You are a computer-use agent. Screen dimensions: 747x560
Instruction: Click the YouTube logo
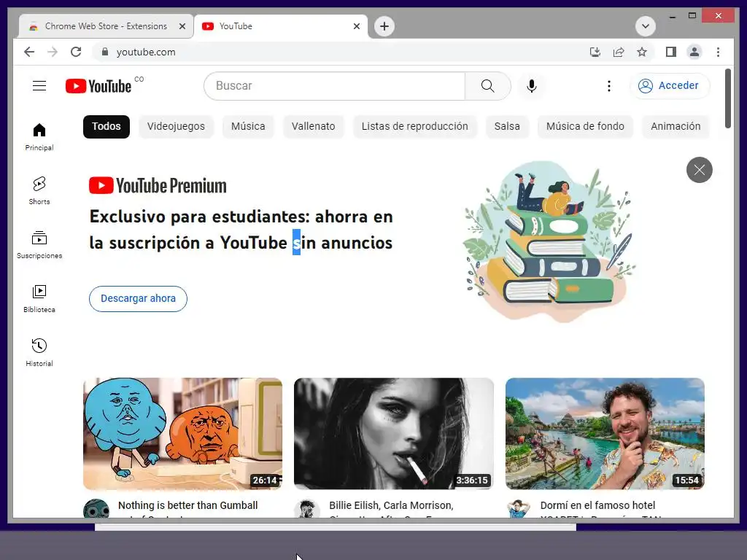click(x=98, y=86)
